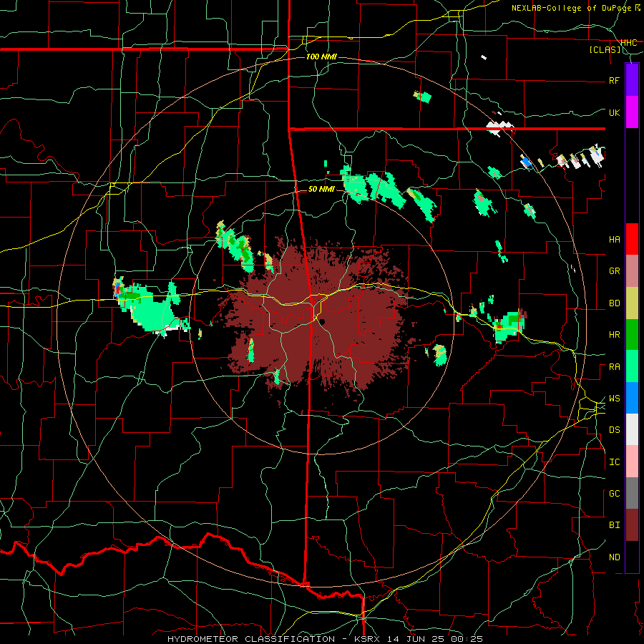
Task: Click the KSRX station identifier
Action: tap(369, 639)
